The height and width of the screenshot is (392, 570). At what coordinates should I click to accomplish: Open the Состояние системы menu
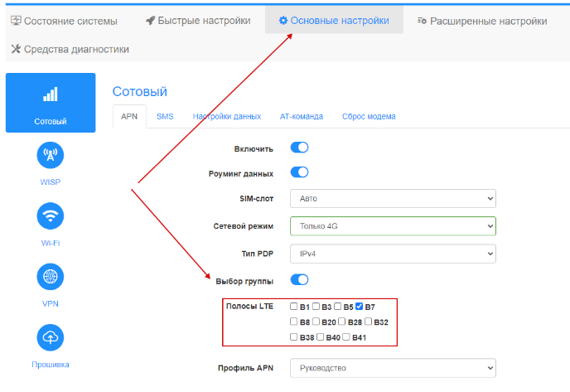tap(64, 21)
